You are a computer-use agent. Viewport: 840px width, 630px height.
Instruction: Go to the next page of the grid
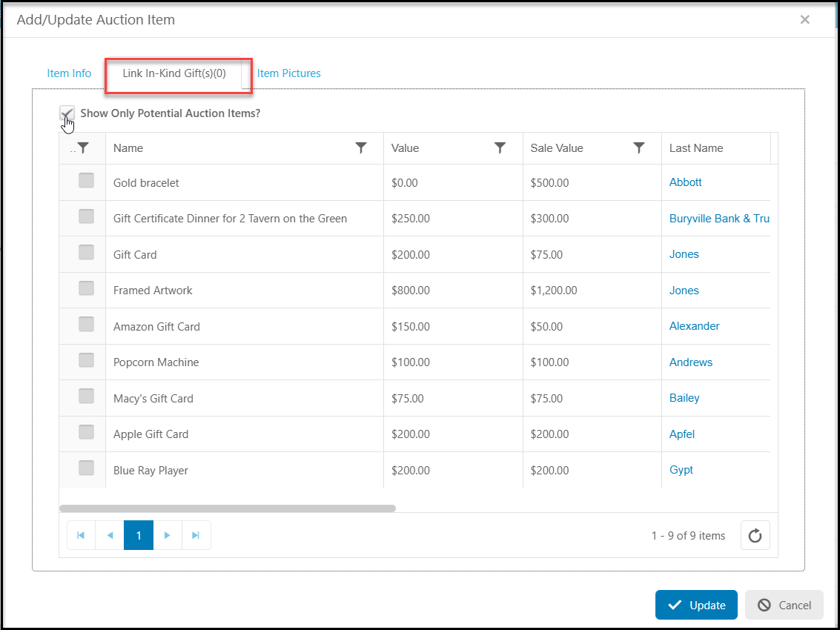coord(167,535)
